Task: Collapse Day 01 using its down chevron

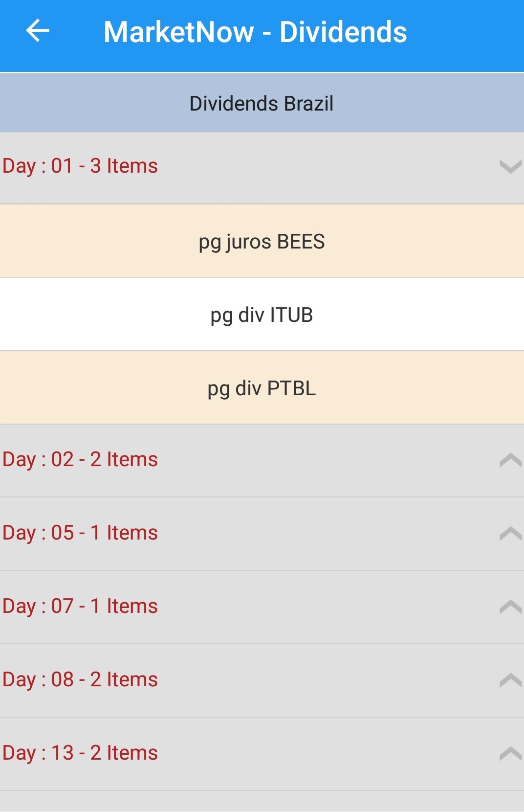Action: click(510, 167)
